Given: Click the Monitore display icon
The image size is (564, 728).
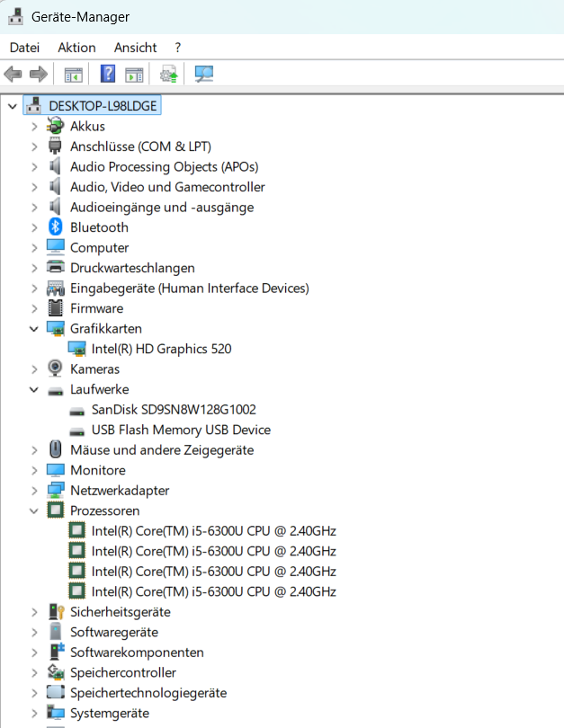Looking at the screenshot, I should 55,470.
